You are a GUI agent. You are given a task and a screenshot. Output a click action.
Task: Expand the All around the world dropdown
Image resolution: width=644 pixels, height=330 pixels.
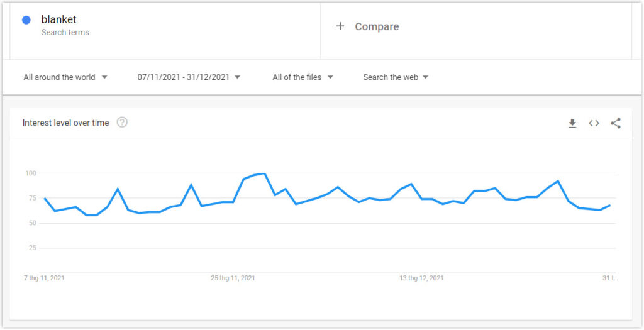[65, 77]
